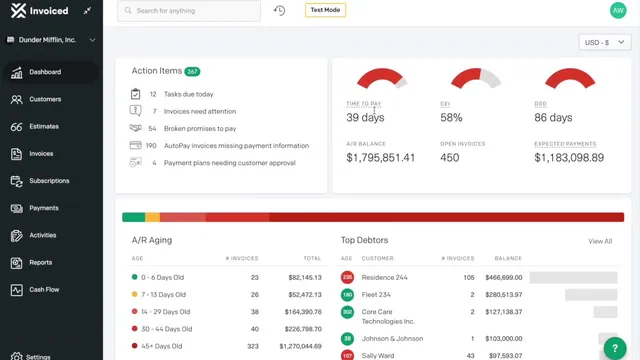Select the Activities menu item
The width and height of the screenshot is (640, 360).
tap(42, 235)
